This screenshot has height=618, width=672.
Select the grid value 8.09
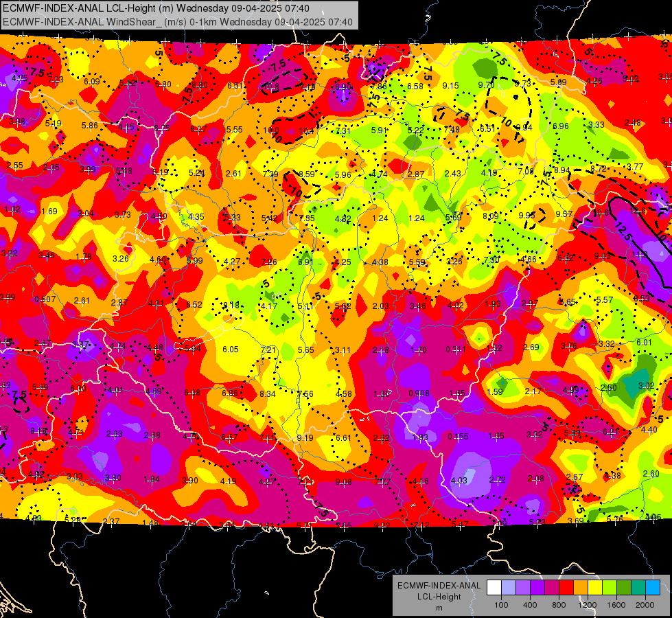[x=491, y=216]
